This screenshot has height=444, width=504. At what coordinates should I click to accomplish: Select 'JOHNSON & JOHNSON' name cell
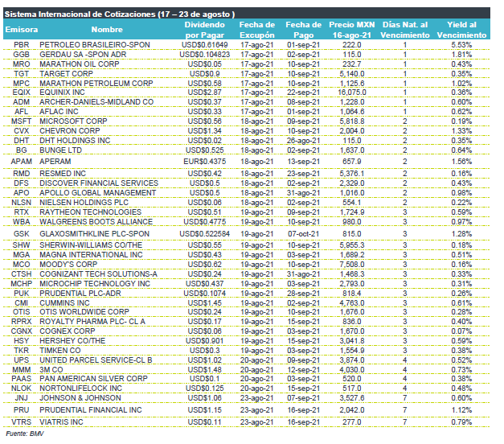(x=80, y=398)
